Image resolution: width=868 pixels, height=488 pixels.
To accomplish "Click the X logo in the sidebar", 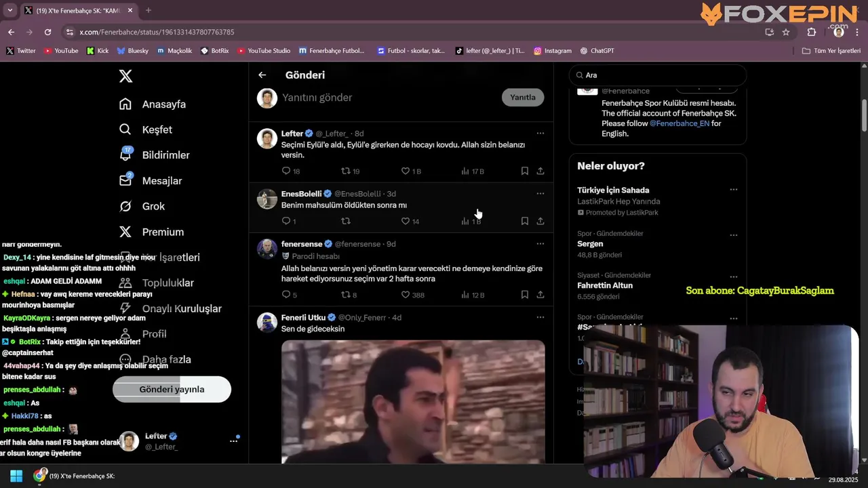I will [125, 76].
